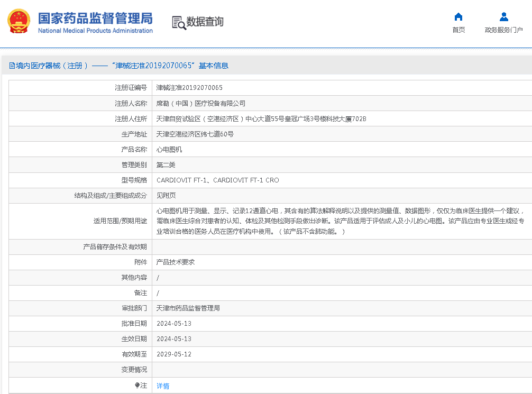This screenshot has height=394, width=532.
Task: Click the 心电图机 product name value
Action: [x=169, y=150]
